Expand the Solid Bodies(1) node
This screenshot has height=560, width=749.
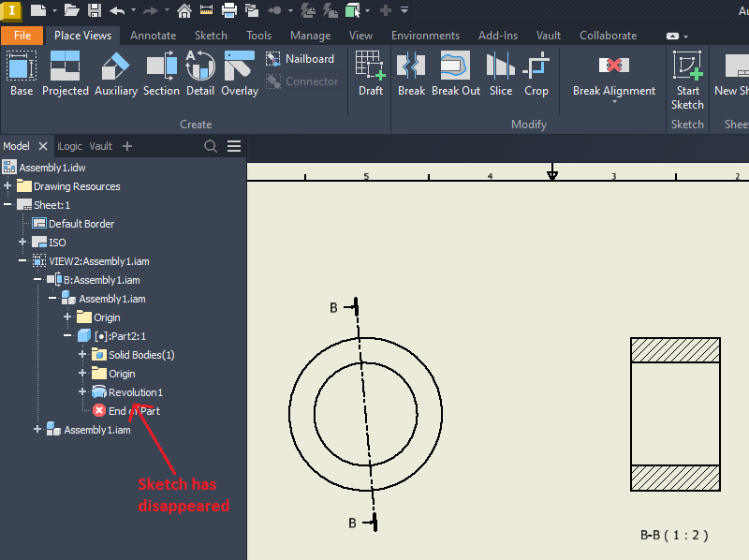point(82,354)
